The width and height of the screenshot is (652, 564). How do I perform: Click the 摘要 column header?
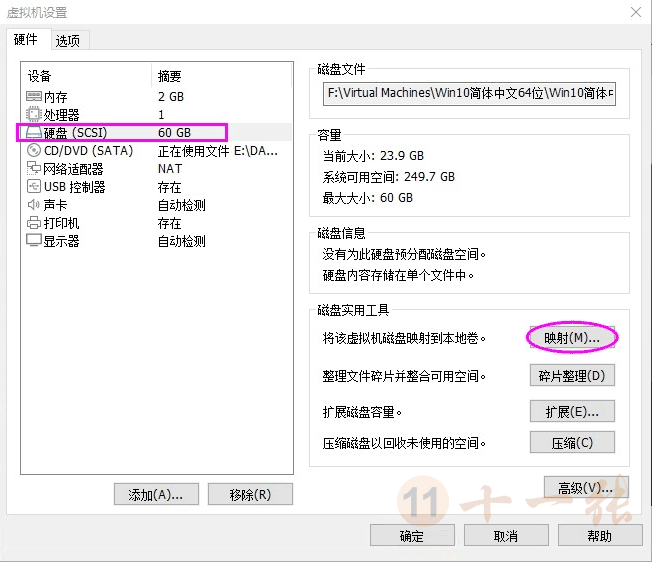pyautogui.click(x=170, y=76)
